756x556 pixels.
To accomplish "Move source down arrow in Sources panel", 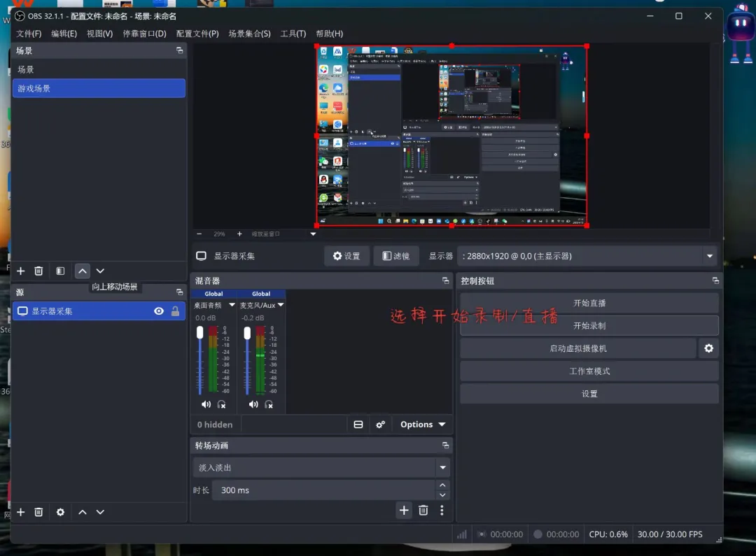I will (x=100, y=512).
